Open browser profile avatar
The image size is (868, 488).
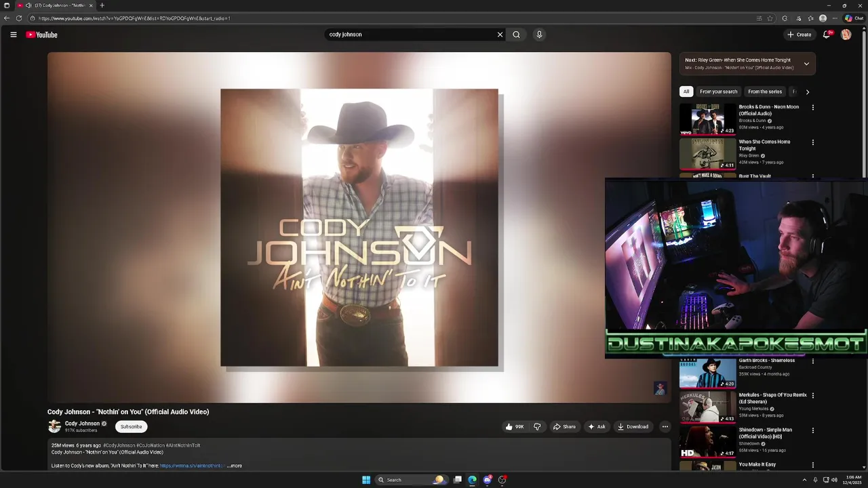coord(823,18)
